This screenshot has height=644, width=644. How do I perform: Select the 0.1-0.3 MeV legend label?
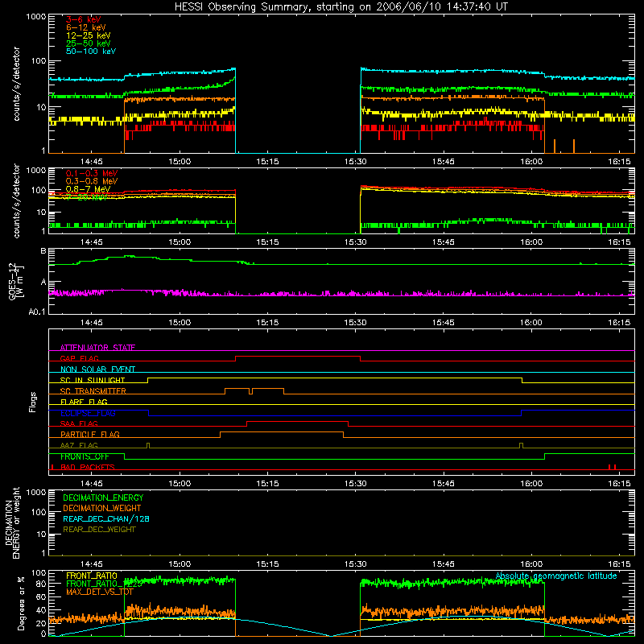92,173
